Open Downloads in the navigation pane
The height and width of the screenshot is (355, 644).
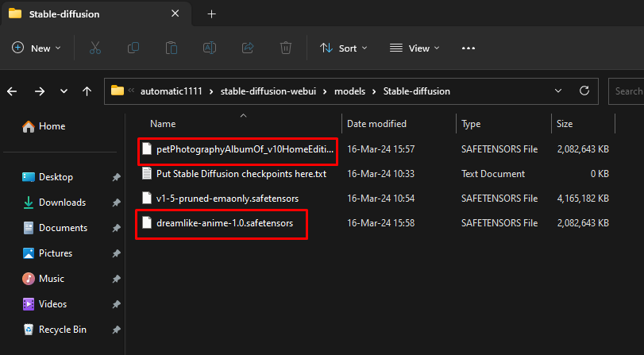62,203
